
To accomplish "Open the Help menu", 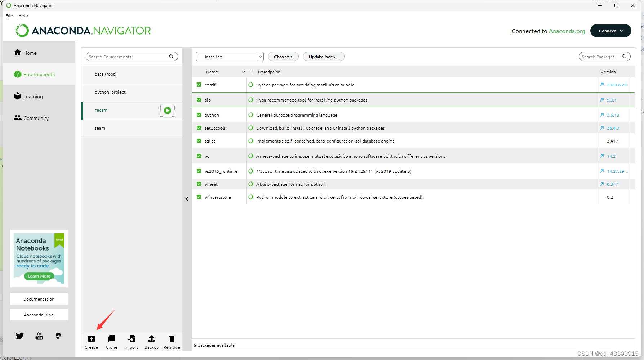I will 23,16.
